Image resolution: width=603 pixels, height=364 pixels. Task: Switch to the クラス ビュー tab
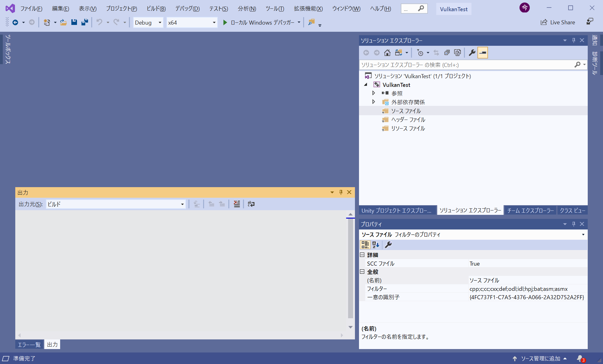coord(572,210)
